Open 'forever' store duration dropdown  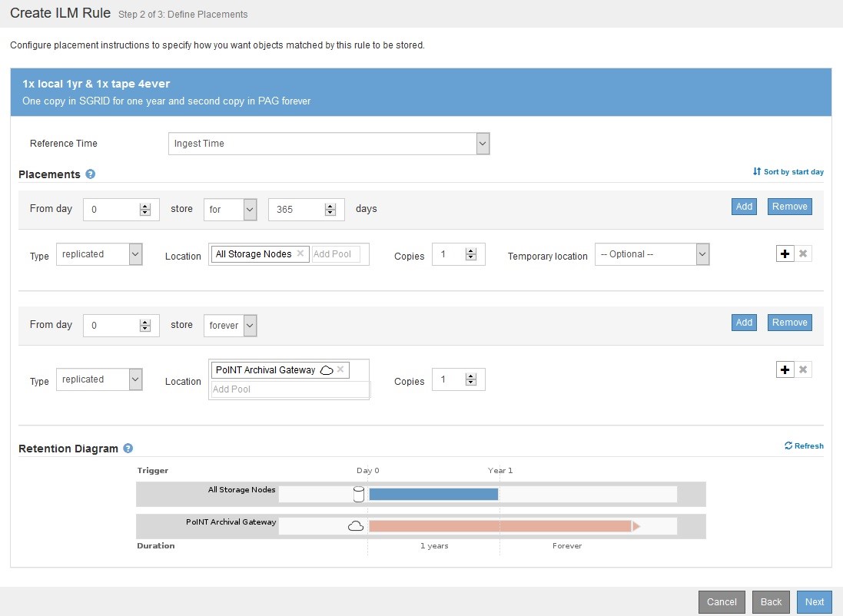pos(230,326)
